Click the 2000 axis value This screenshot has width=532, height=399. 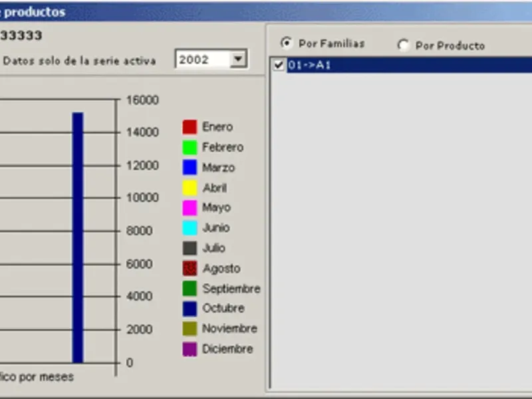click(x=139, y=329)
